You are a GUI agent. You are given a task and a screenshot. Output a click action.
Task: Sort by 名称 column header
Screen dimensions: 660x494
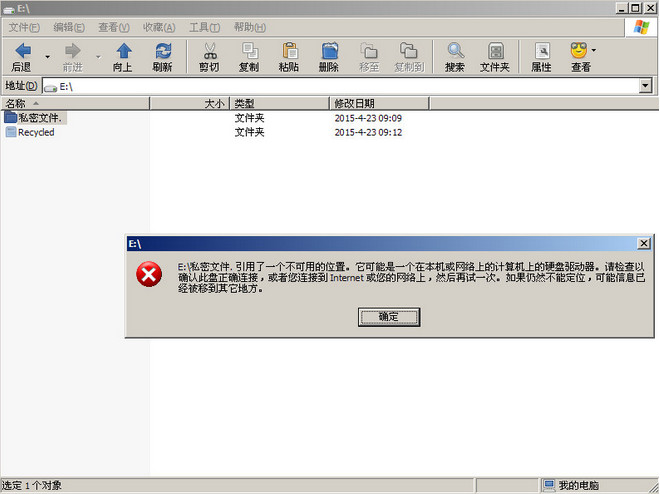(75, 104)
